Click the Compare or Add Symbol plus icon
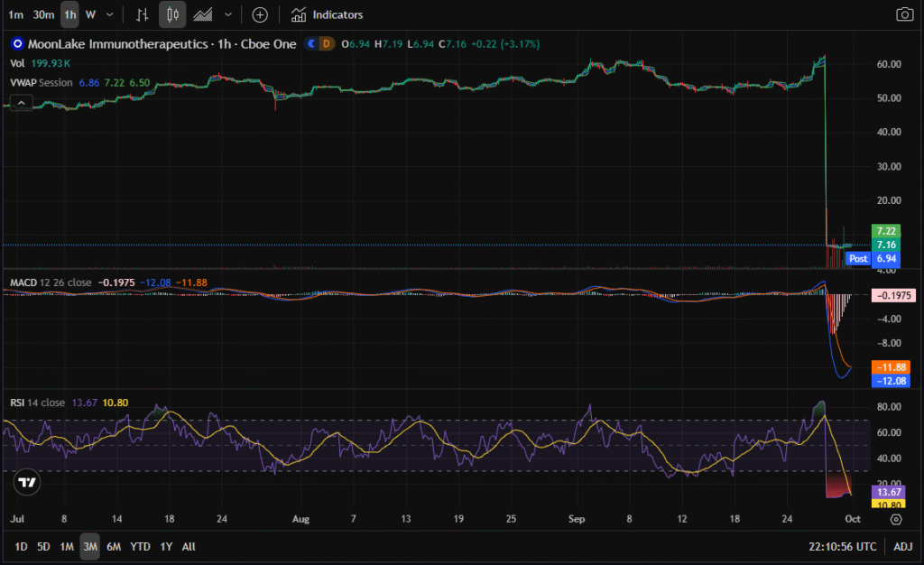Viewport: 924px width, 565px height. coord(260,14)
